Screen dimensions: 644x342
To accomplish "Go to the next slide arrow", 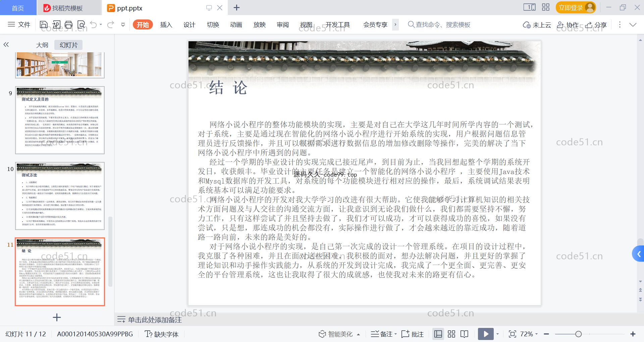I will point(640,299).
